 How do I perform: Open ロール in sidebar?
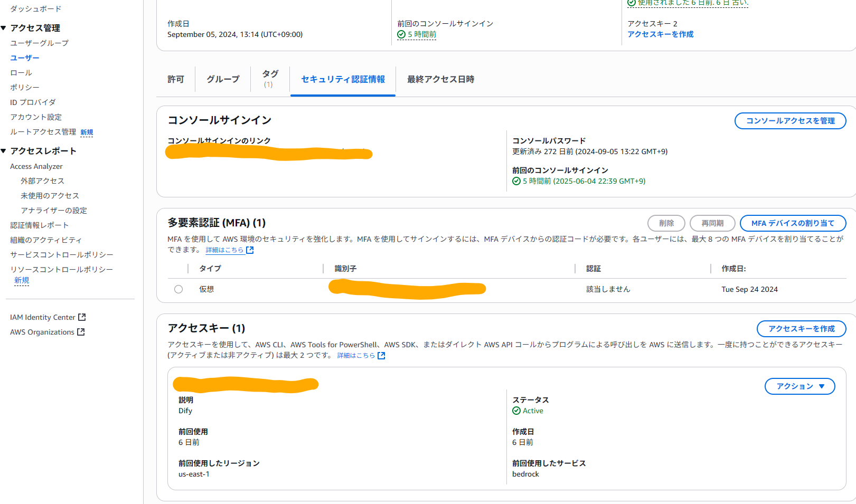pos(21,73)
